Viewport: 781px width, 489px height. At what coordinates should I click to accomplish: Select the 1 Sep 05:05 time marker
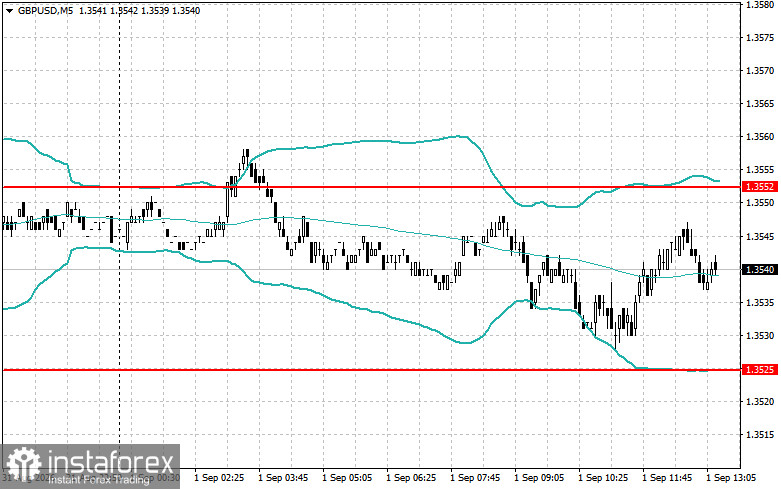pos(347,478)
